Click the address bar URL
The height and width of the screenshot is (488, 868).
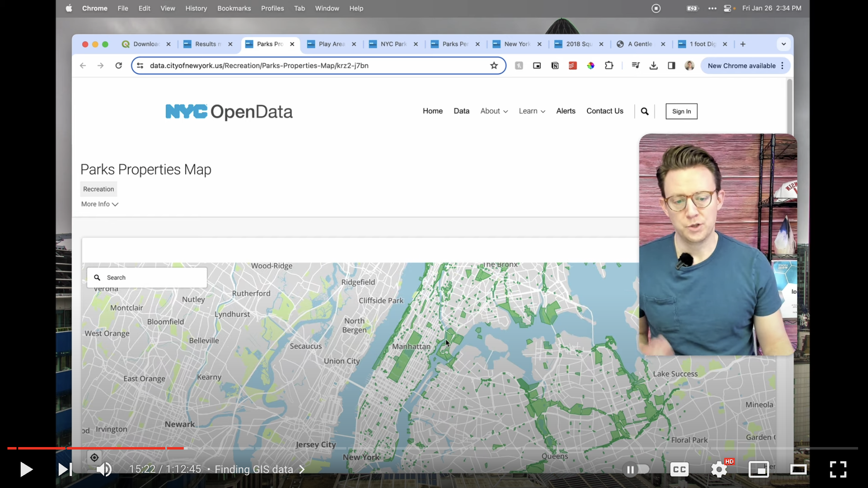[259, 65]
